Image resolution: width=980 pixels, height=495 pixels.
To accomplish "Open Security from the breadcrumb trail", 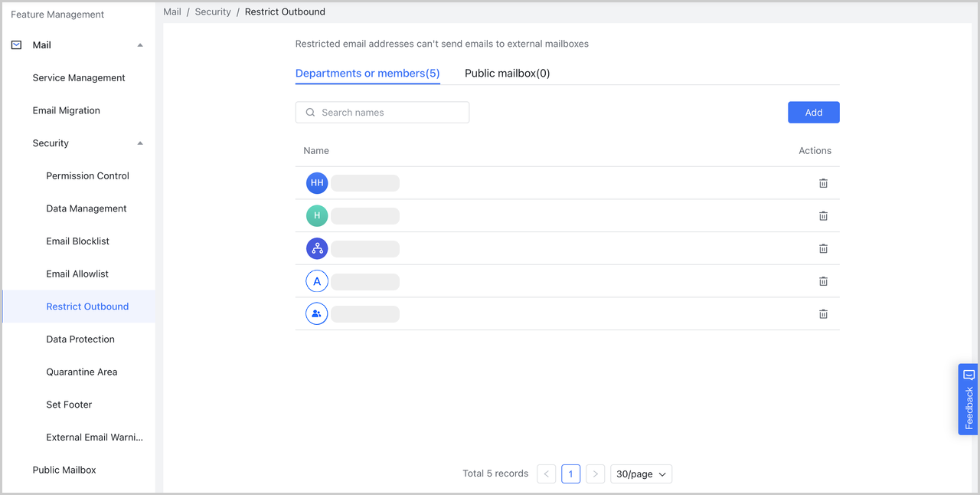I will [x=213, y=11].
